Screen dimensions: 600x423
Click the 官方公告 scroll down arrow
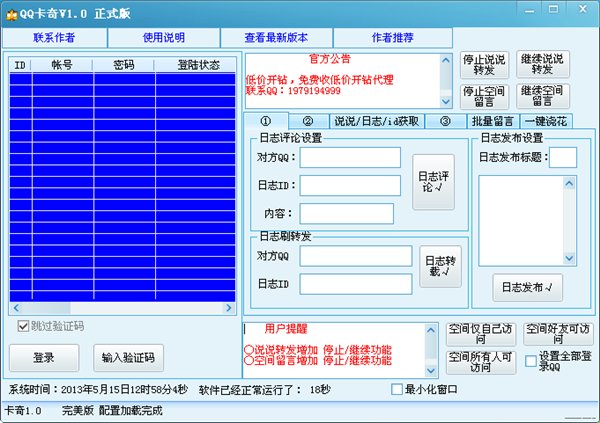pyautogui.click(x=446, y=101)
